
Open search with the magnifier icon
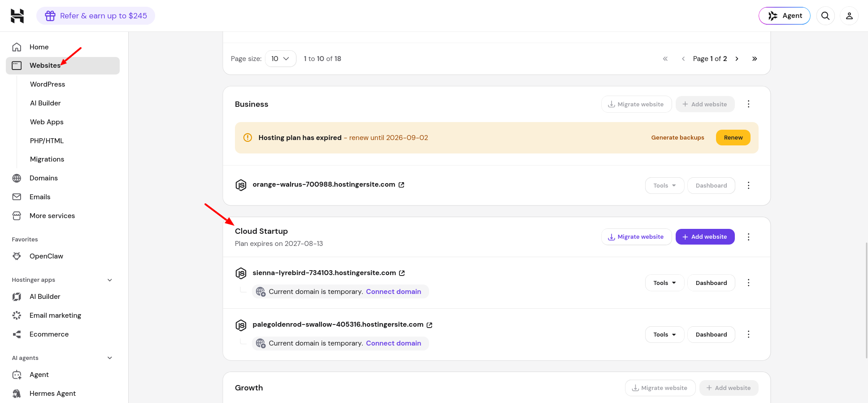click(825, 16)
